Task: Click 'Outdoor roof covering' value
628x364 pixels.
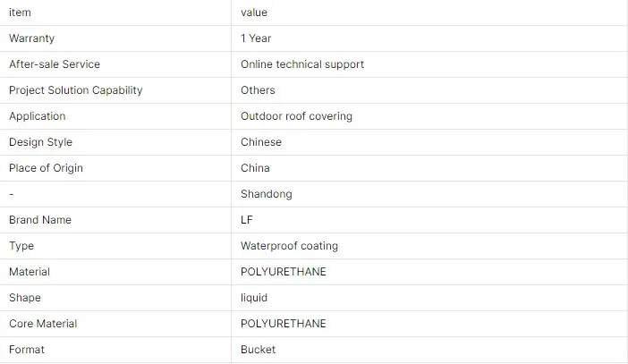Action: pos(296,116)
